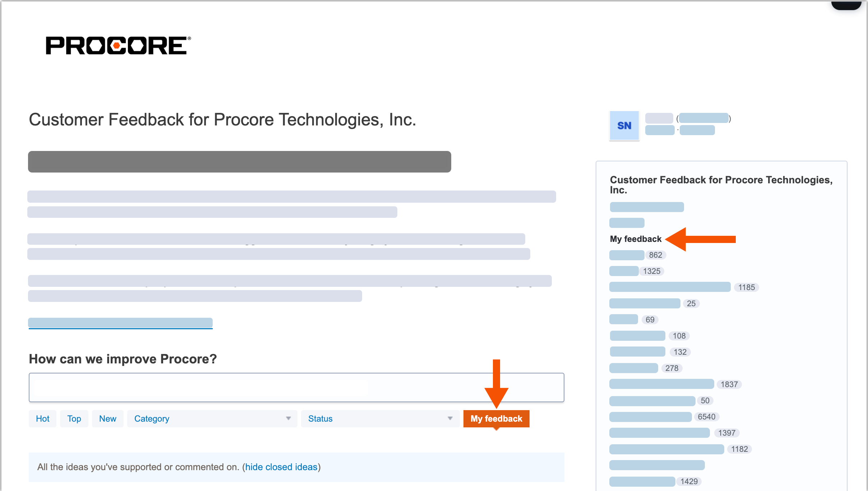Open the sidebar category with 25 ideas

[644, 303]
